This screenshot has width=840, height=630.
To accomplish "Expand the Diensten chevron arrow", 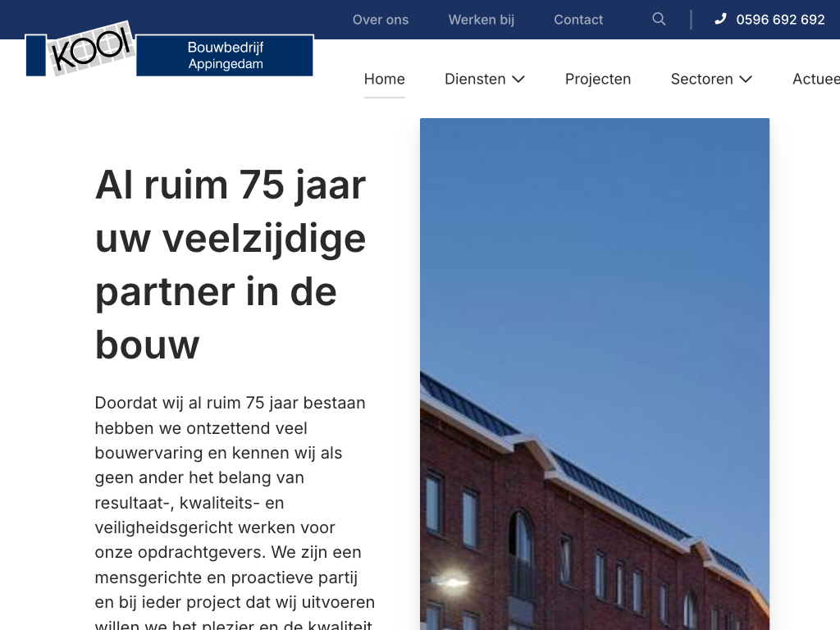I will pos(518,80).
